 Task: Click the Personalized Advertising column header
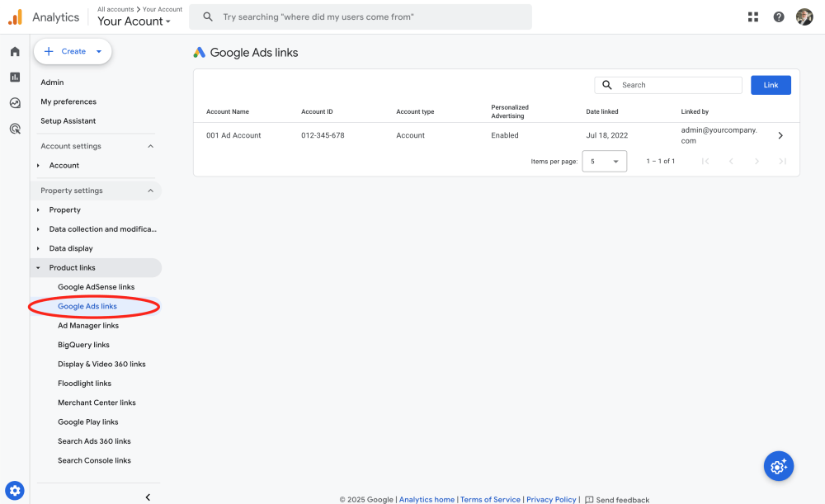point(510,111)
